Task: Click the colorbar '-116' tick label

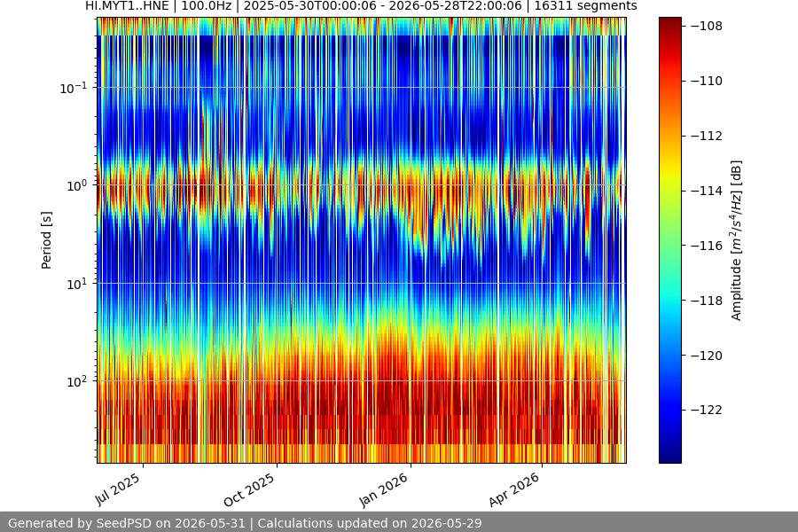Action: 707,246
